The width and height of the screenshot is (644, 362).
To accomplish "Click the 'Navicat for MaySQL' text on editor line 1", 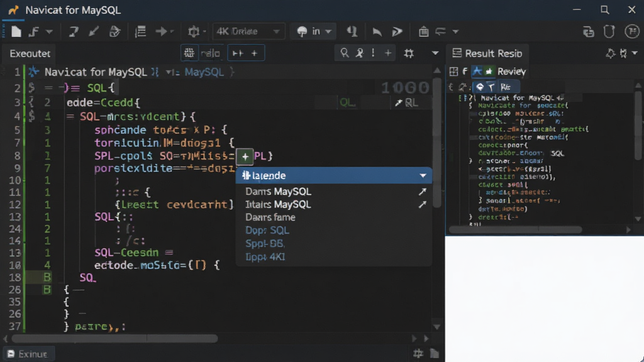I will point(96,72).
